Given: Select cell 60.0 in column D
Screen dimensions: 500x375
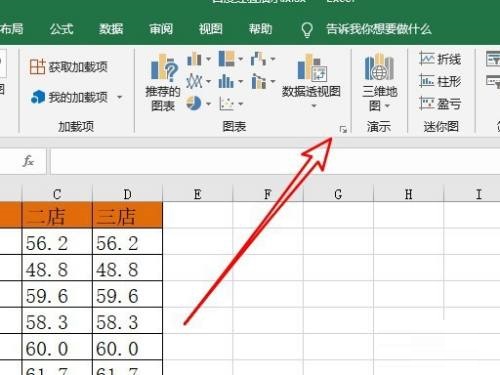Looking at the screenshot, I should (127, 347).
